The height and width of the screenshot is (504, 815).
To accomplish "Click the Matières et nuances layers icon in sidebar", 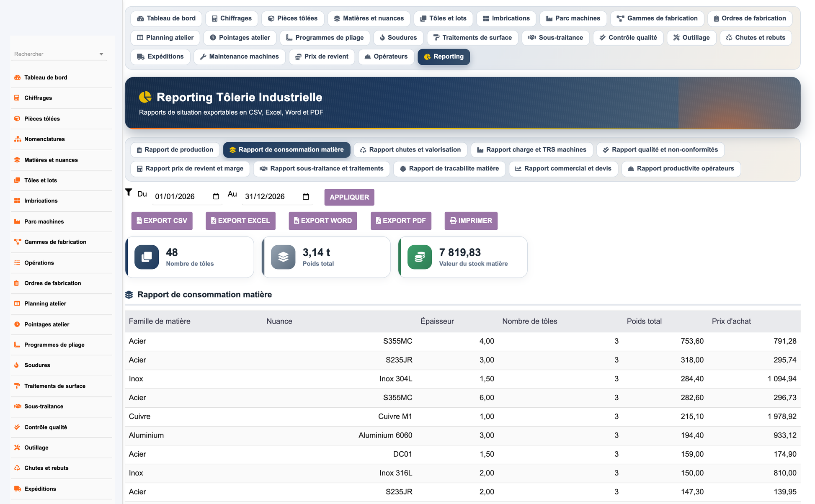I will coord(17,160).
